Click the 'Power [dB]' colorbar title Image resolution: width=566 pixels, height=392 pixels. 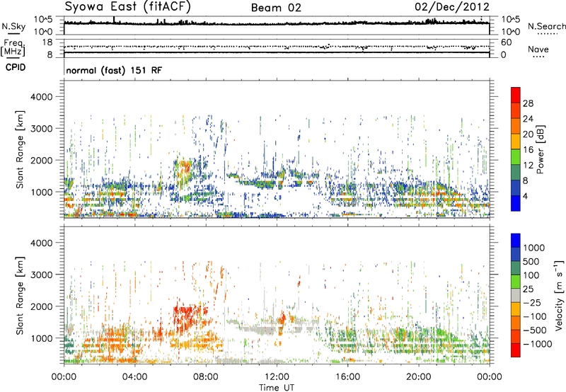click(x=540, y=149)
